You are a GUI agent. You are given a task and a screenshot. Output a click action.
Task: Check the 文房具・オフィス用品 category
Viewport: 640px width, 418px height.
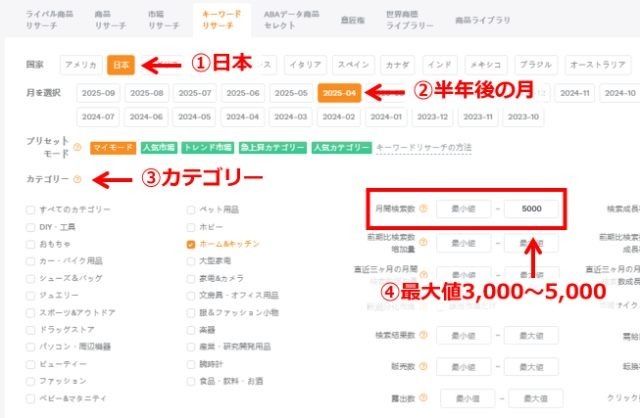coord(191,296)
